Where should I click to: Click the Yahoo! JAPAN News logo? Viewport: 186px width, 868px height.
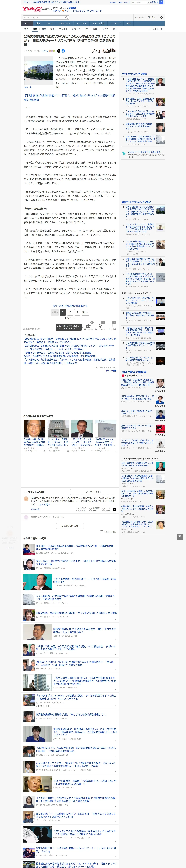click(x=37, y=9)
